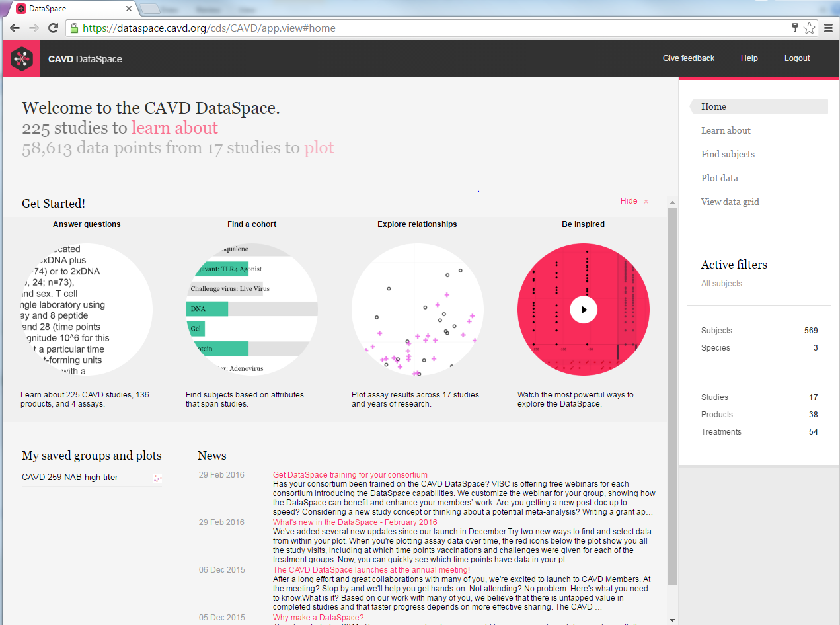
Task: Open plot icon beside CAVD 259 NAB
Action: click(x=157, y=478)
